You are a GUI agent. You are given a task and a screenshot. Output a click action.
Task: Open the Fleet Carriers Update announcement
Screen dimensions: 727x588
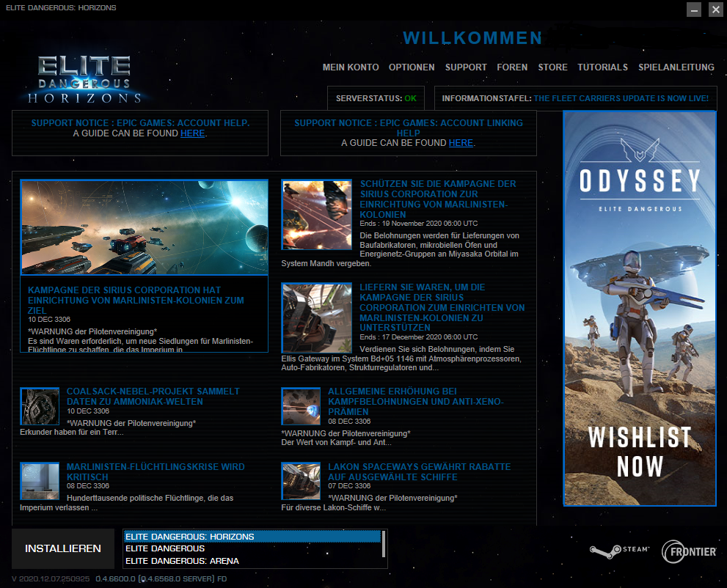pos(621,98)
